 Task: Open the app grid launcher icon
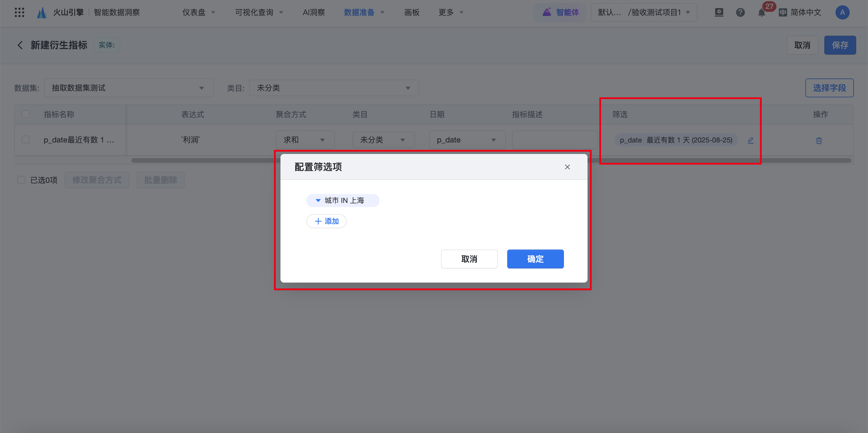tap(19, 12)
